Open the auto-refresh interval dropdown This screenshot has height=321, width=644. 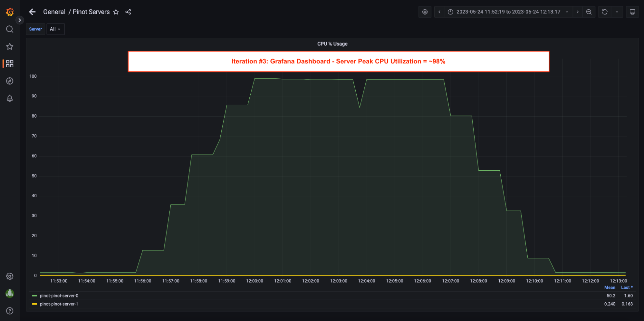[x=617, y=12]
